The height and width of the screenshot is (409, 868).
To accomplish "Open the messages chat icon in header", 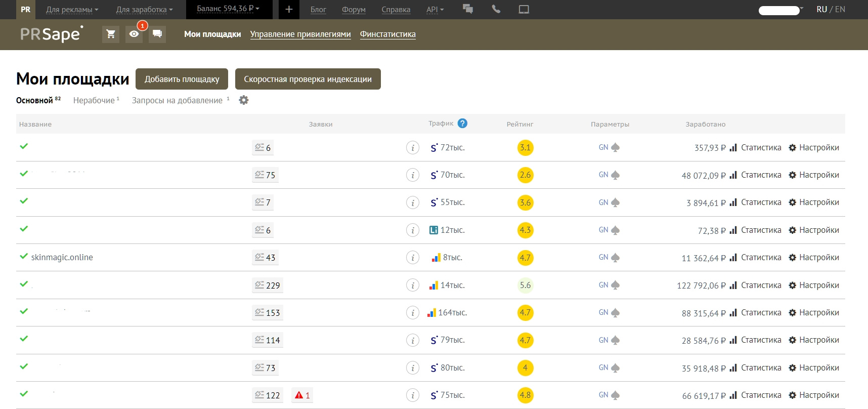I will click(x=157, y=34).
